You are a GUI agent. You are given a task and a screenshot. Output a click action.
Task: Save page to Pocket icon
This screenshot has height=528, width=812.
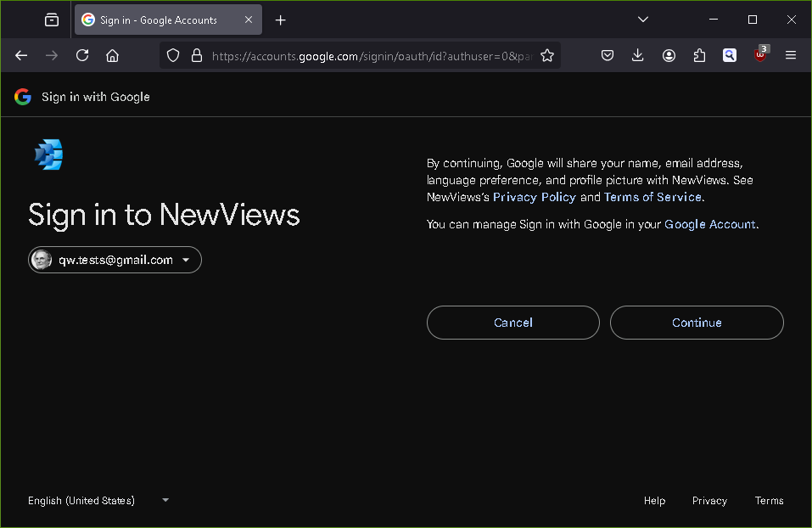pos(608,55)
